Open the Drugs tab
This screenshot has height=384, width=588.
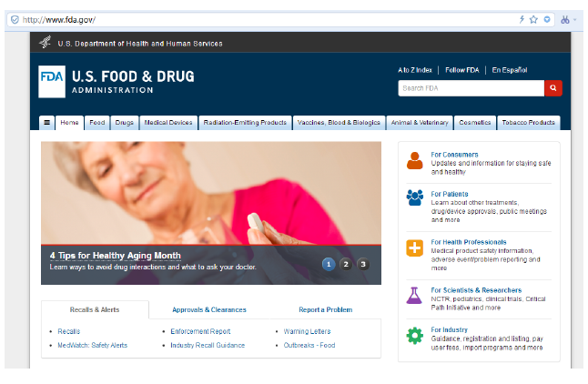[x=124, y=123]
